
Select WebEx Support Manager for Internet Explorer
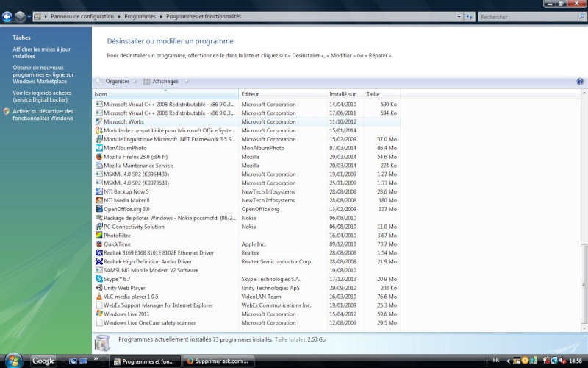coord(246,305)
